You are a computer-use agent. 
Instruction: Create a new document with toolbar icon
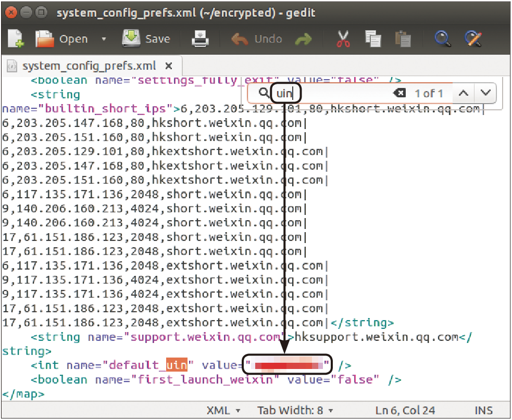click(15, 39)
